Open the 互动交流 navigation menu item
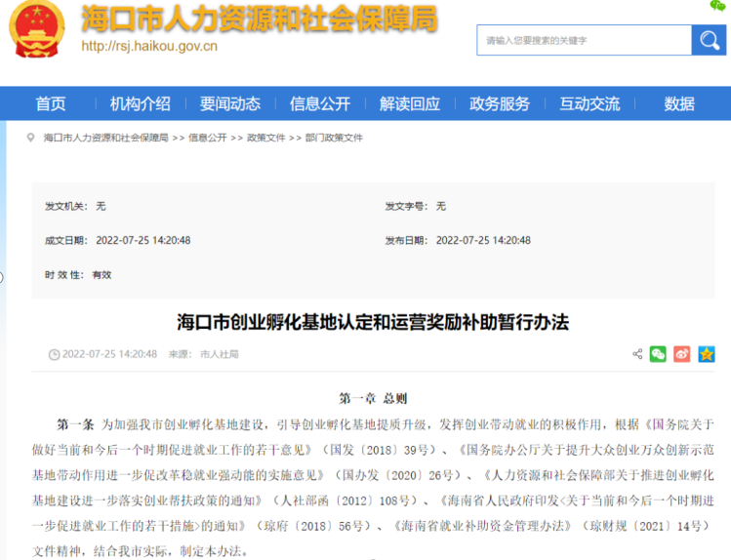This screenshot has width=731, height=560. pyautogui.click(x=589, y=103)
